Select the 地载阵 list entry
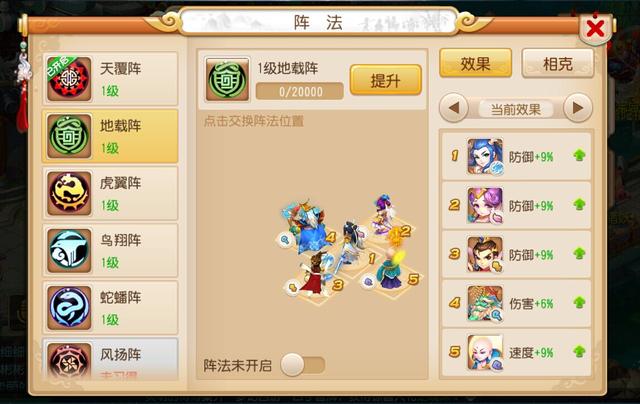Image resolution: width=640 pixels, height=404 pixels. point(110,136)
